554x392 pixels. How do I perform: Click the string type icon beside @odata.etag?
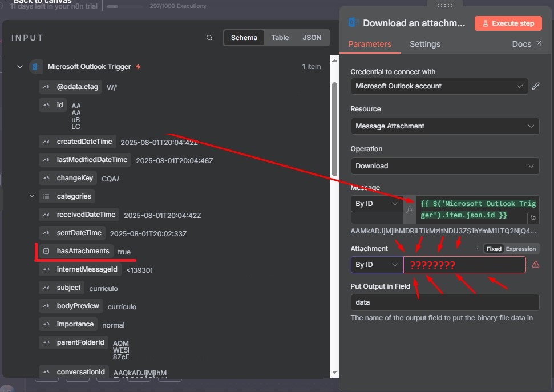(x=46, y=87)
